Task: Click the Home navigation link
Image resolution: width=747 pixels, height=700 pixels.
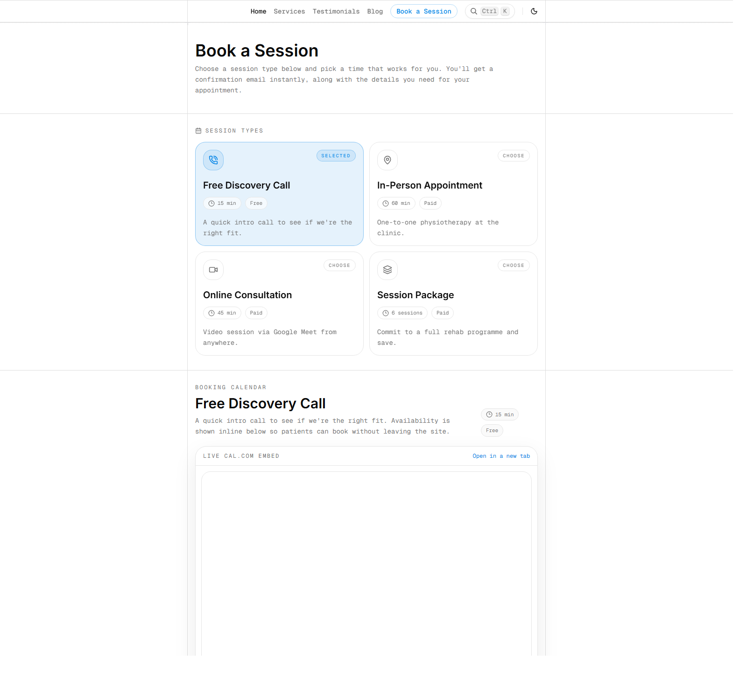Action: (258, 11)
